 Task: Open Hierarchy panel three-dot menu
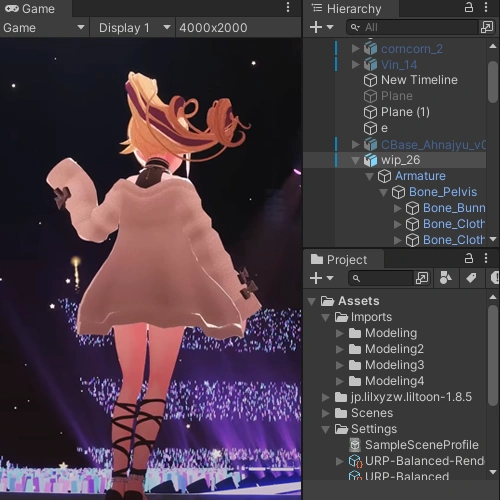pyautogui.click(x=486, y=7)
